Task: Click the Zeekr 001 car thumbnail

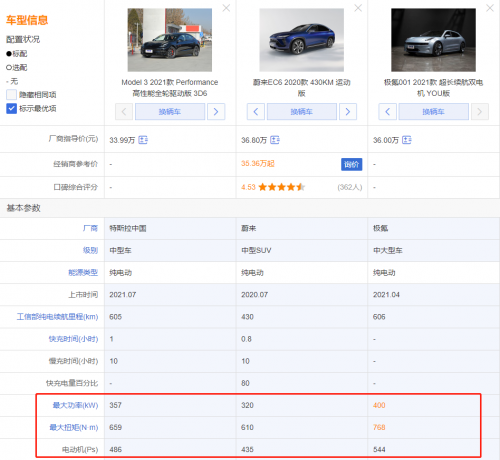Action: click(x=433, y=40)
